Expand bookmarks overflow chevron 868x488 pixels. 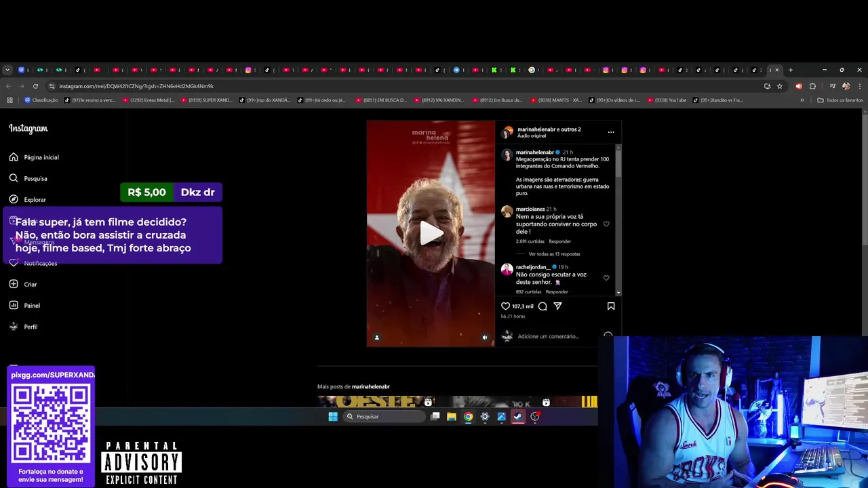click(x=802, y=100)
